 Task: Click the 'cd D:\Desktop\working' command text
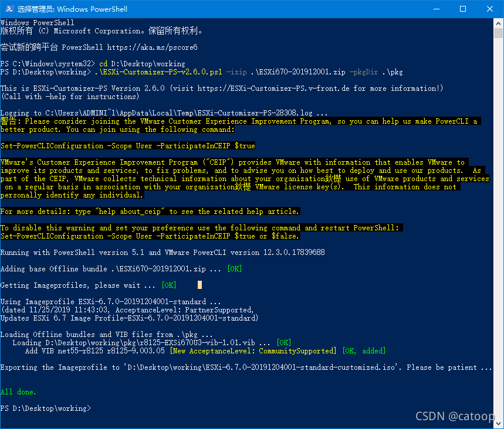pos(142,64)
